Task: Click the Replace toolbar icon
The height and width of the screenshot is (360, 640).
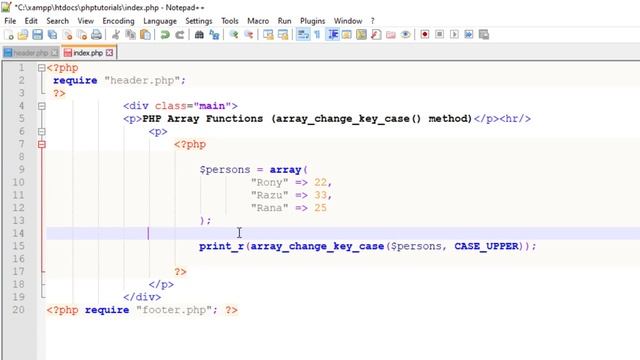Action: pos(214,35)
